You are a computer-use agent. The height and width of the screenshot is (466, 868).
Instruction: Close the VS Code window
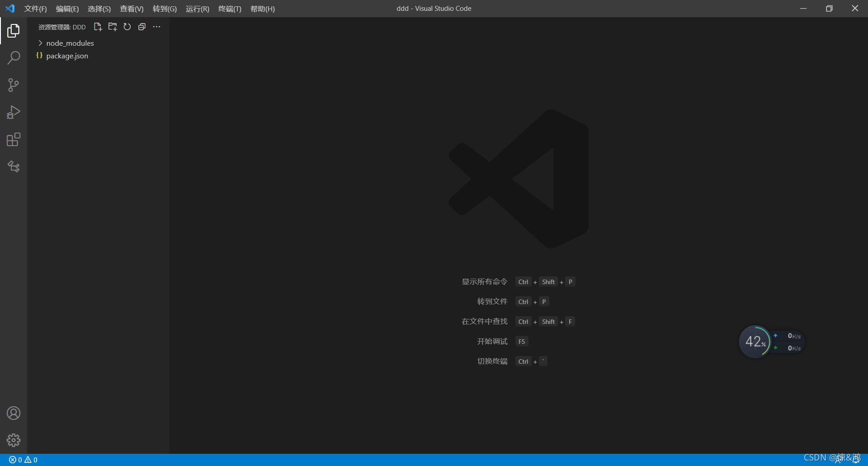(855, 9)
